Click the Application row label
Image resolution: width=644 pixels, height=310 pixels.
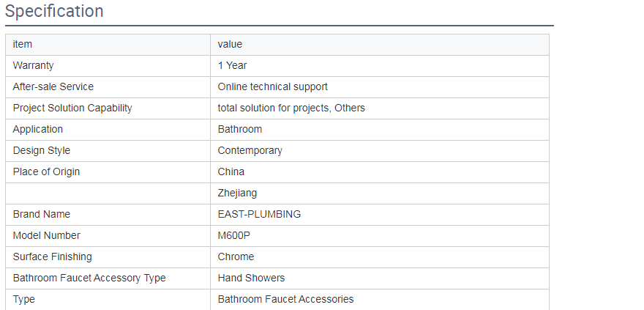pyautogui.click(x=38, y=130)
